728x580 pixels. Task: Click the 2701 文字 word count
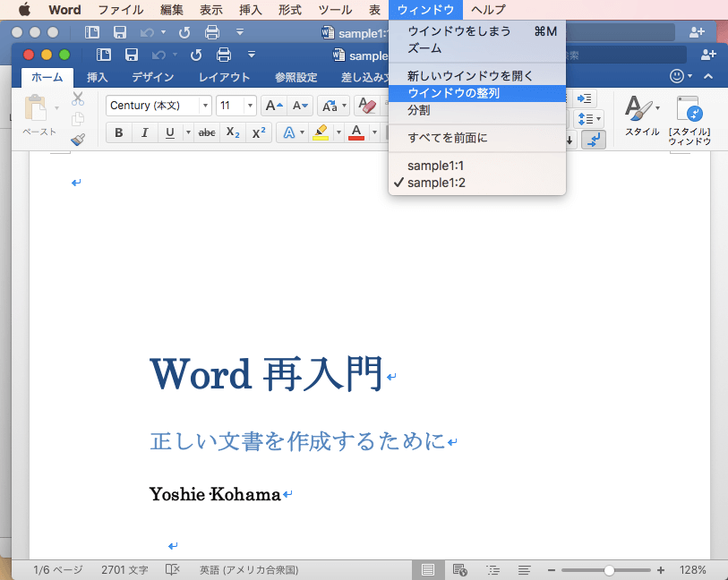(124, 570)
